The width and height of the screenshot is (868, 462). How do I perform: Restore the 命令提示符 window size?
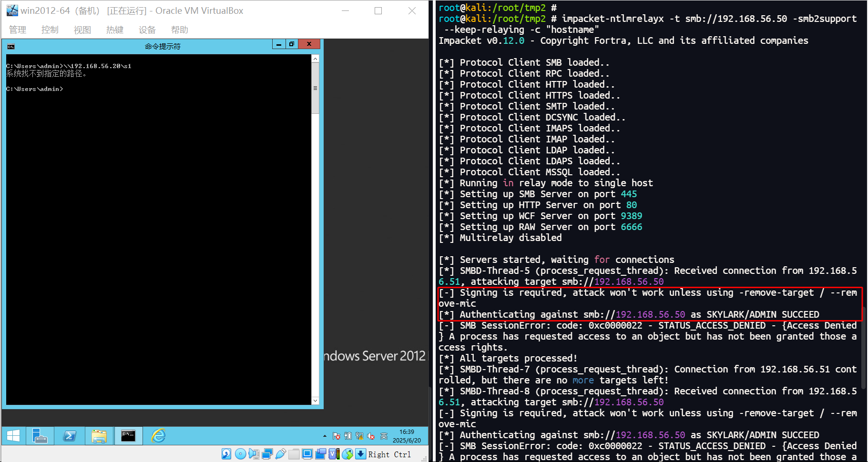pyautogui.click(x=292, y=44)
